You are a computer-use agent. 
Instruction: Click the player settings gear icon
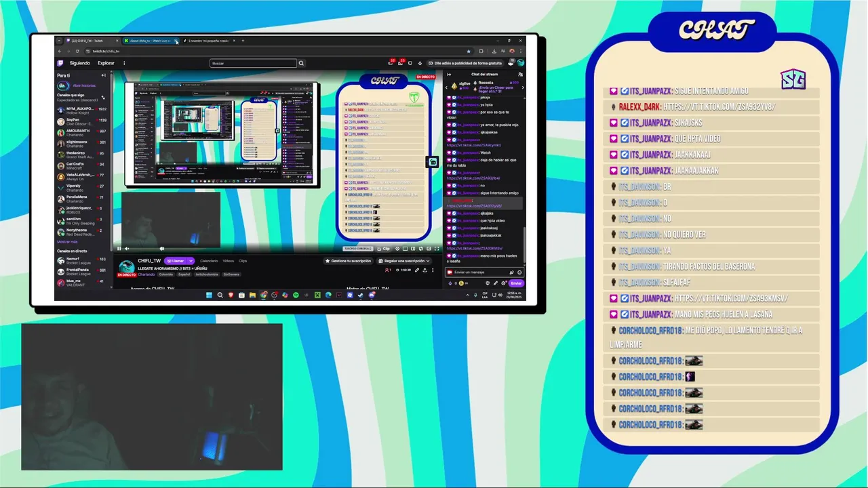[397, 249]
